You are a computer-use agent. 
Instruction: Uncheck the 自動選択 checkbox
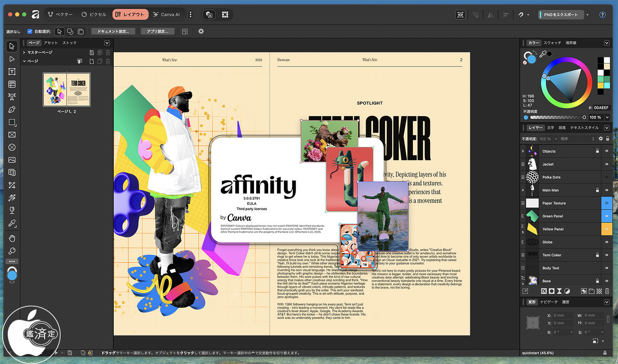point(30,31)
